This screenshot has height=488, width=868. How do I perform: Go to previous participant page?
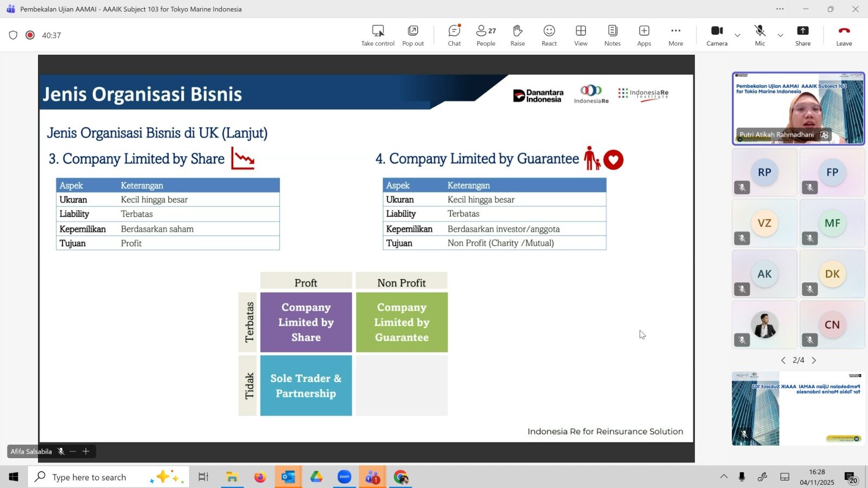[x=783, y=360]
